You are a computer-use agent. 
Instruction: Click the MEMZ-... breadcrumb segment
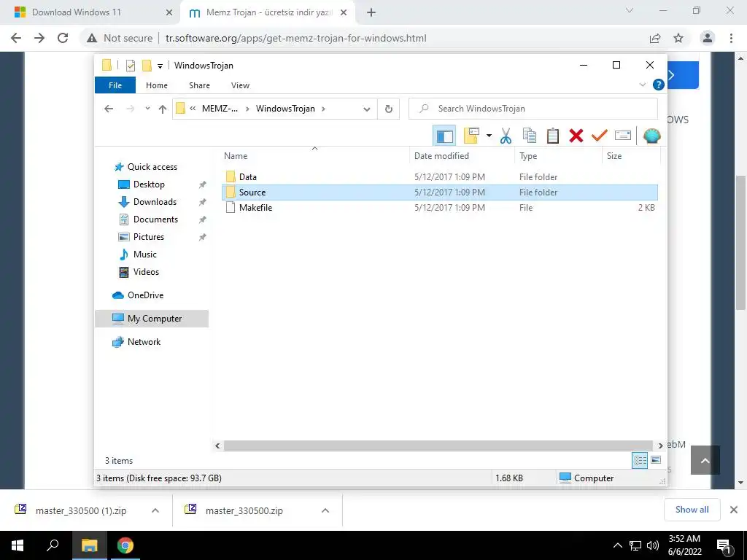(220, 109)
